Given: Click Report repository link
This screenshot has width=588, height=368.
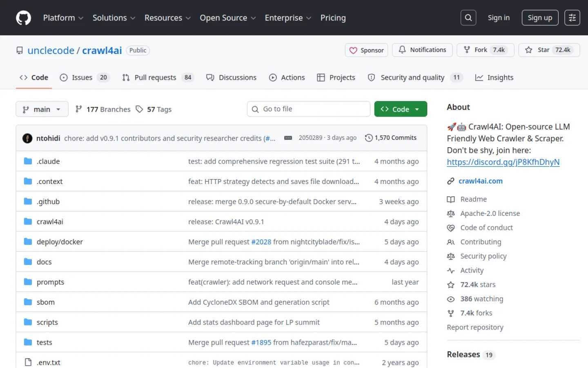Looking at the screenshot, I should 475,327.
